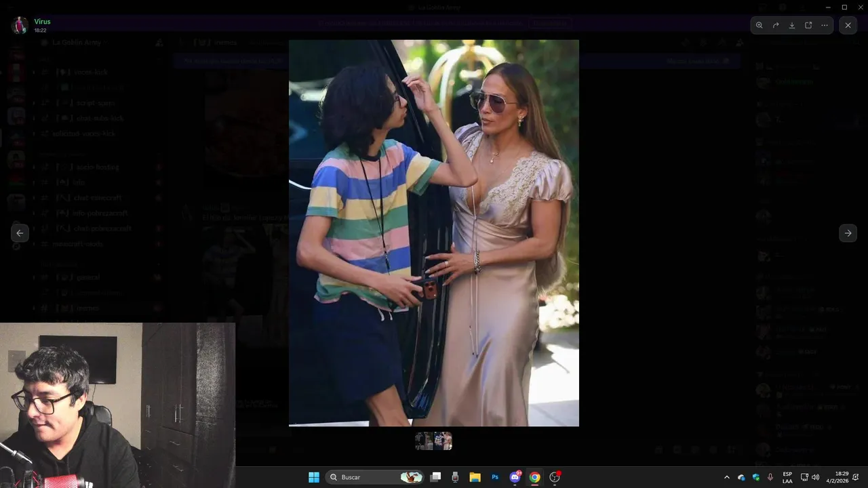Screen dimensions: 868x488
Task: Click the Buscar taskbar search field
Action: 375,477
